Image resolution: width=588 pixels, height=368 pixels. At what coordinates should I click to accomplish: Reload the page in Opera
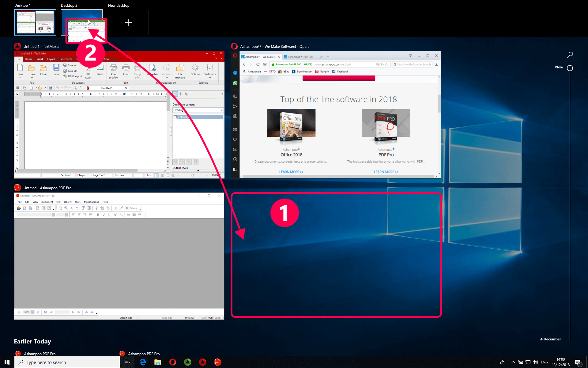click(258, 64)
